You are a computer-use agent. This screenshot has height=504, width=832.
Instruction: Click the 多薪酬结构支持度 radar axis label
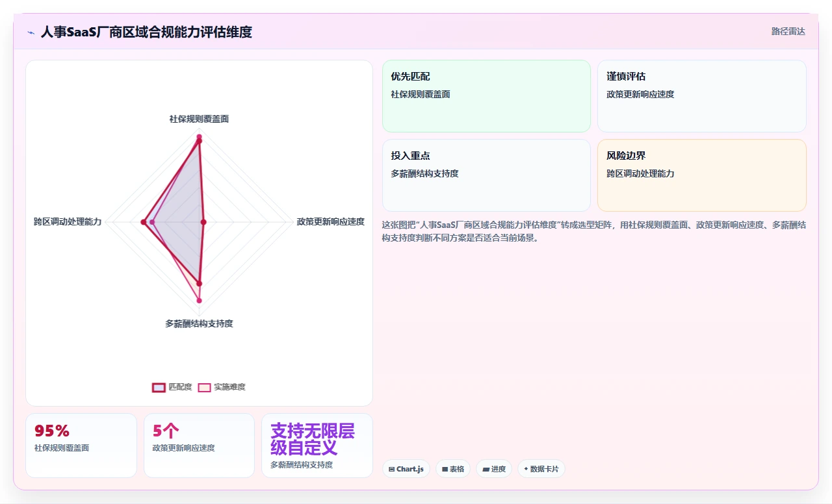click(199, 323)
